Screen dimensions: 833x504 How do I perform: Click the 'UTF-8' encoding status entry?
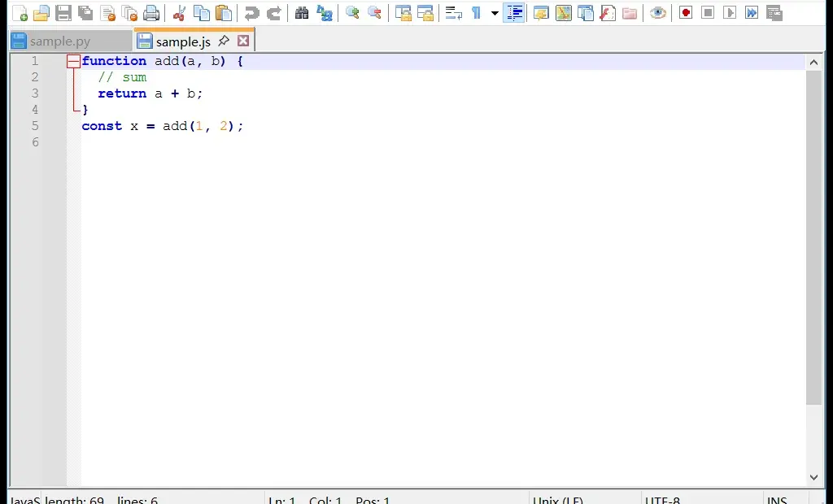pyautogui.click(x=662, y=500)
